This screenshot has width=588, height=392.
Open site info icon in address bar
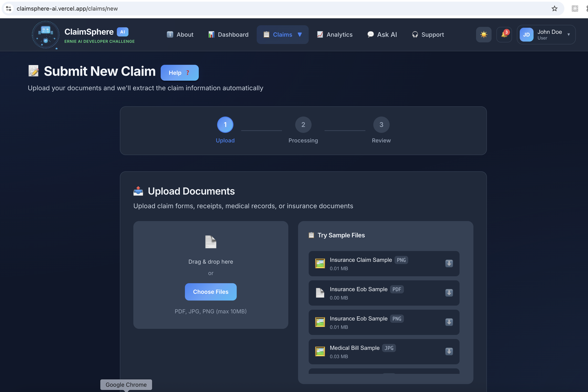9,9
